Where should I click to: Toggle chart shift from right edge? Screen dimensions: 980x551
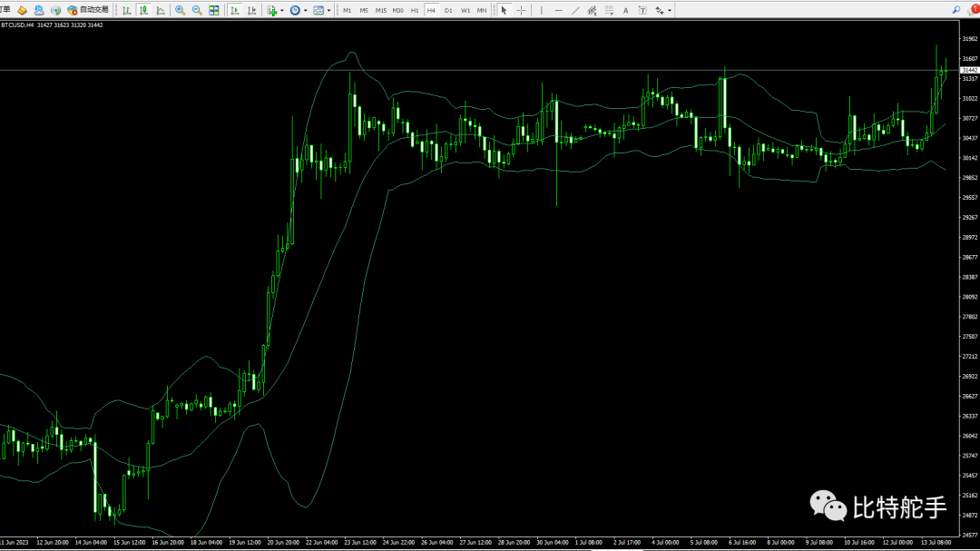252,10
